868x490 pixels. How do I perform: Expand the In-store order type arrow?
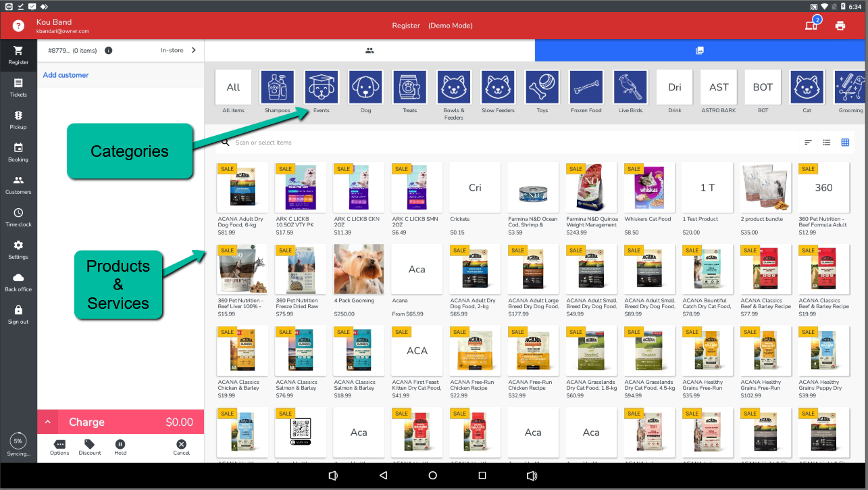194,50
